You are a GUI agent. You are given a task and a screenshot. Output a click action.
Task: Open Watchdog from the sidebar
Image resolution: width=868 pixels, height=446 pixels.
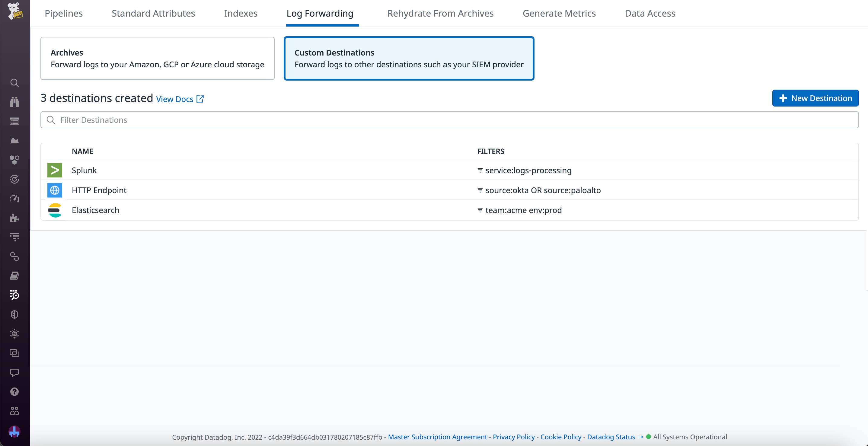[x=14, y=102]
